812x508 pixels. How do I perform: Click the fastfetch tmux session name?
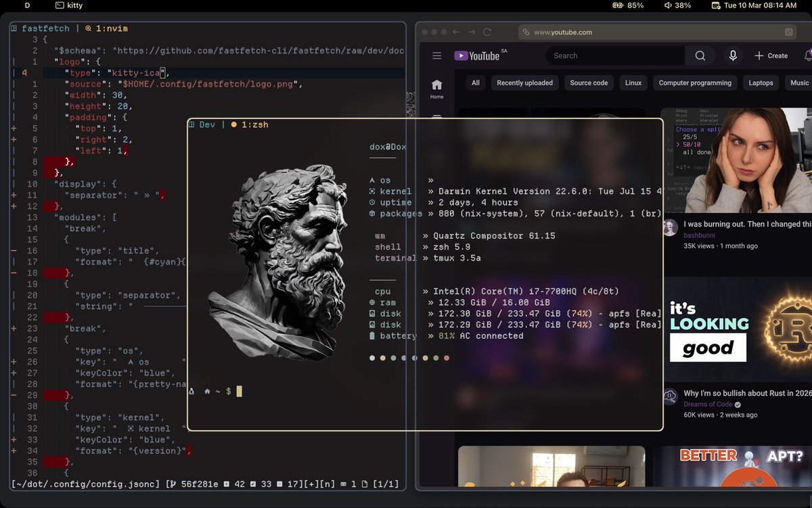[x=47, y=28]
